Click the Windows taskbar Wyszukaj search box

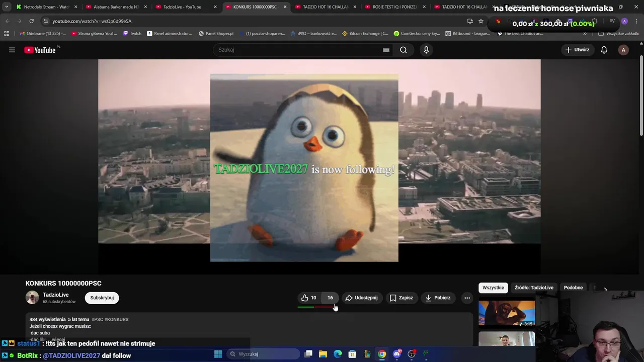tap(264, 354)
